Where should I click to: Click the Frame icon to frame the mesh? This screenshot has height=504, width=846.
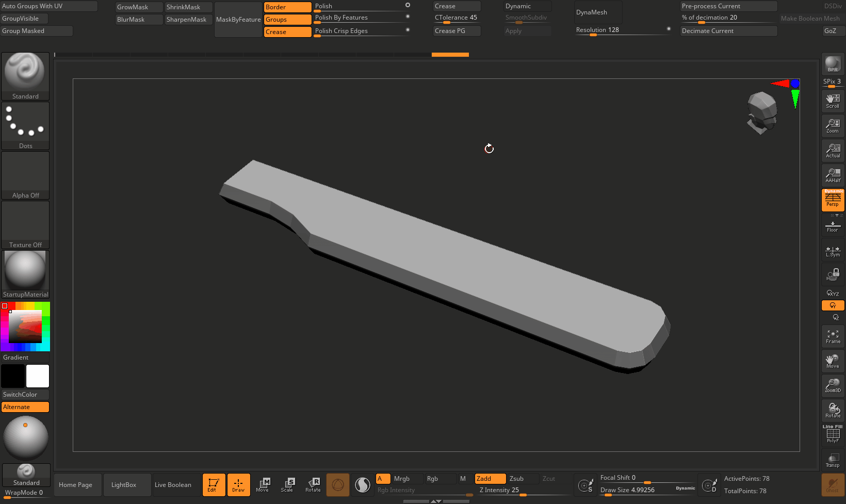tap(833, 336)
